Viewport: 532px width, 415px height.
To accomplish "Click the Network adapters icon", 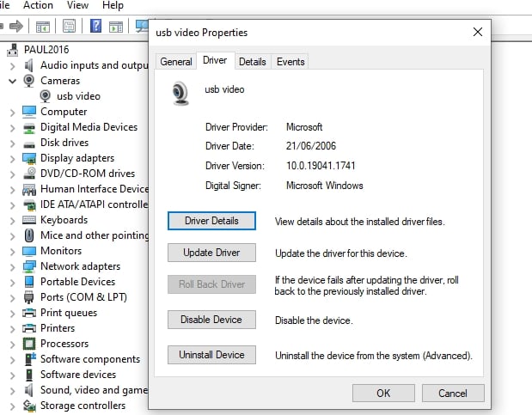I will tap(29, 266).
